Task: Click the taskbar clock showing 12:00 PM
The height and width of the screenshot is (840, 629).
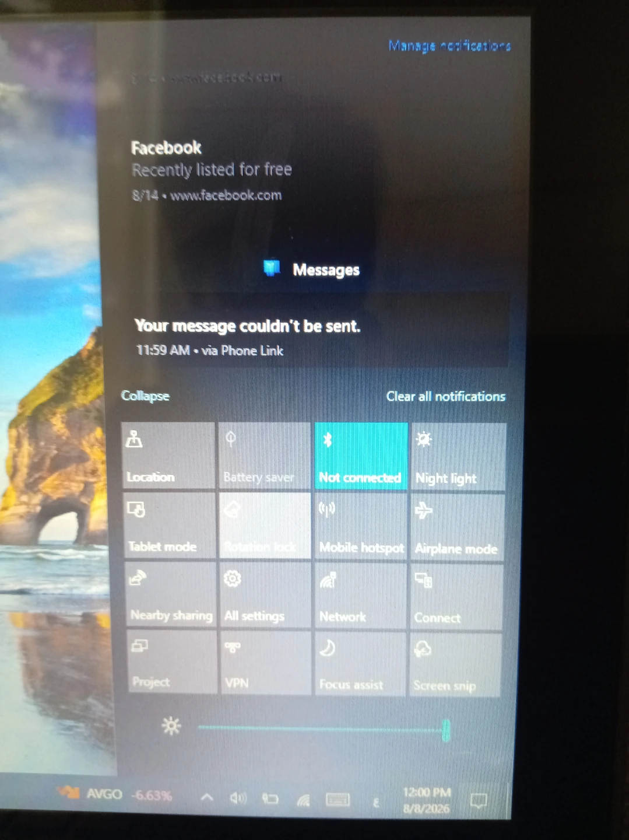Action: 427,800
